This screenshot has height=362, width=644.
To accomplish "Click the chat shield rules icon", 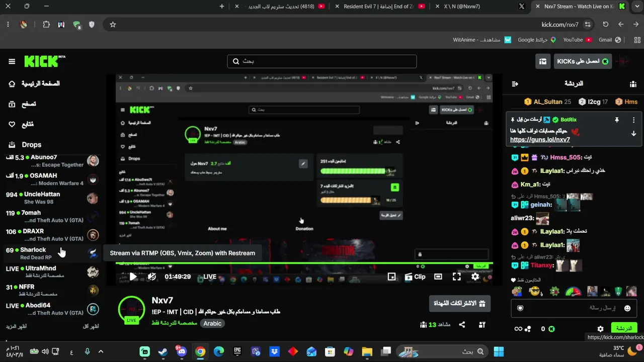I will point(520,308).
